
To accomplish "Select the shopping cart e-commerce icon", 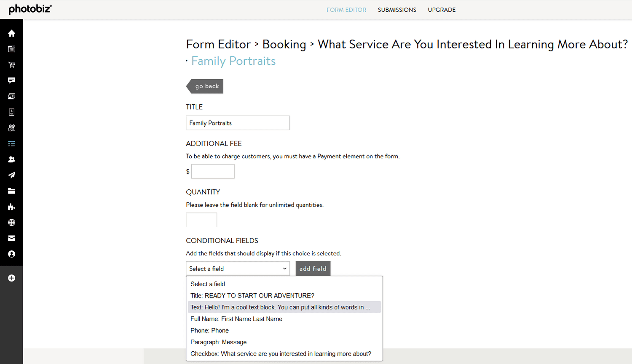I will coord(11,64).
